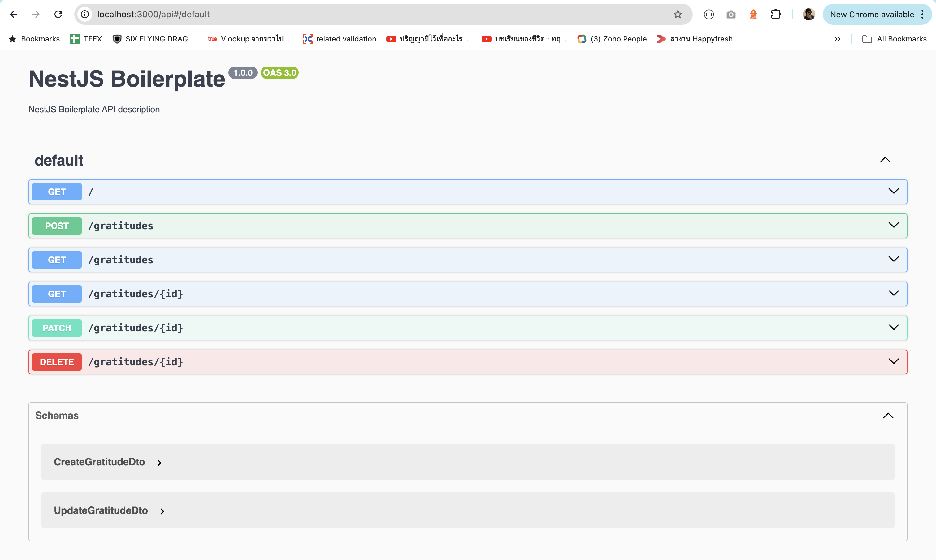Click the GET badge of root endpoint
The width and height of the screenshot is (936, 560).
point(57,192)
